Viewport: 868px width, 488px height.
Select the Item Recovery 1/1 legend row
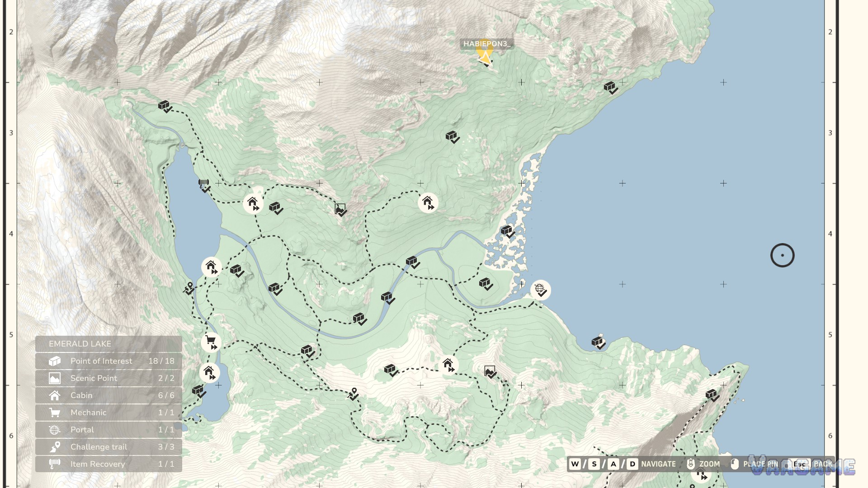[108, 464]
